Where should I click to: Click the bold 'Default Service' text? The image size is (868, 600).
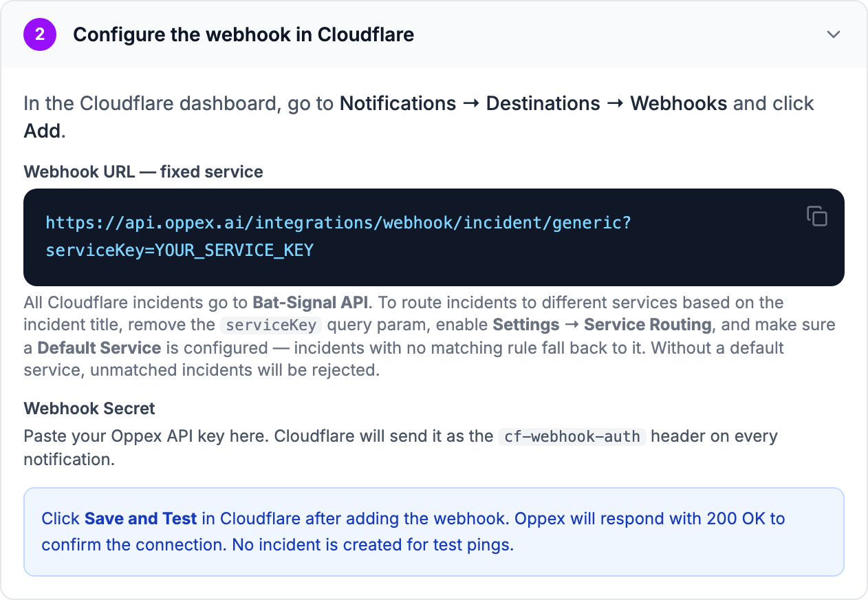(x=99, y=347)
